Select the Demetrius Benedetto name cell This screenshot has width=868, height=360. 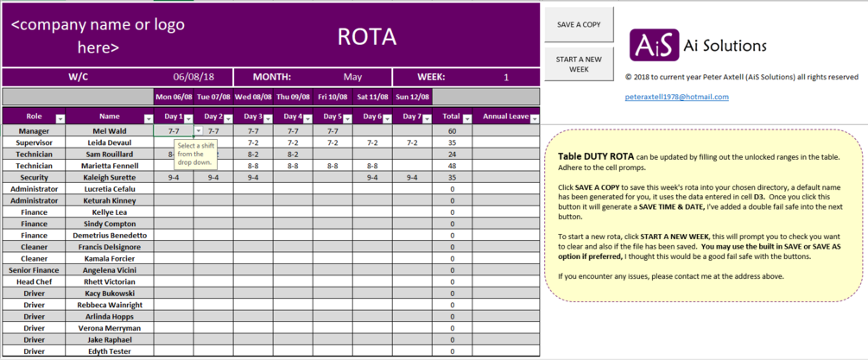[110, 236]
